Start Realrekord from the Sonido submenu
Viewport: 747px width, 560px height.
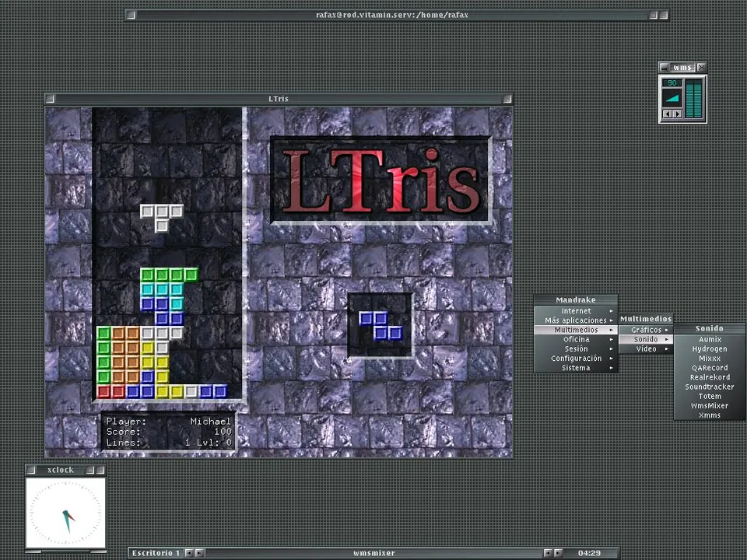pos(710,377)
